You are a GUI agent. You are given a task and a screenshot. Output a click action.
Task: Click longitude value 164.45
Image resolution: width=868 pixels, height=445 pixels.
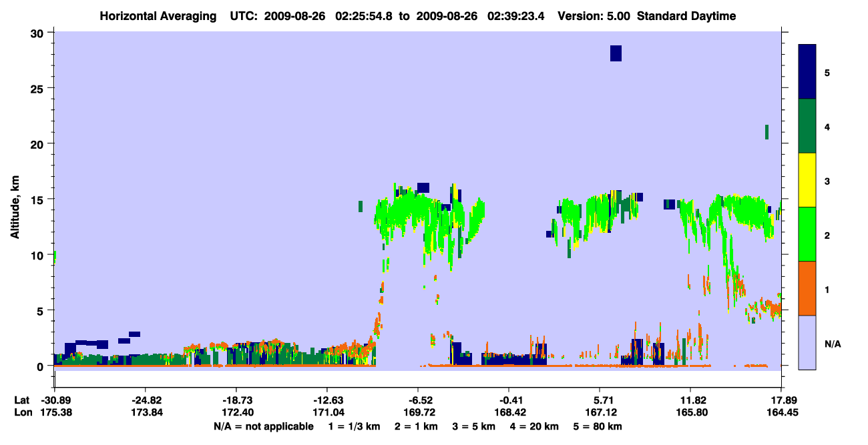pyautogui.click(x=781, y=412)
